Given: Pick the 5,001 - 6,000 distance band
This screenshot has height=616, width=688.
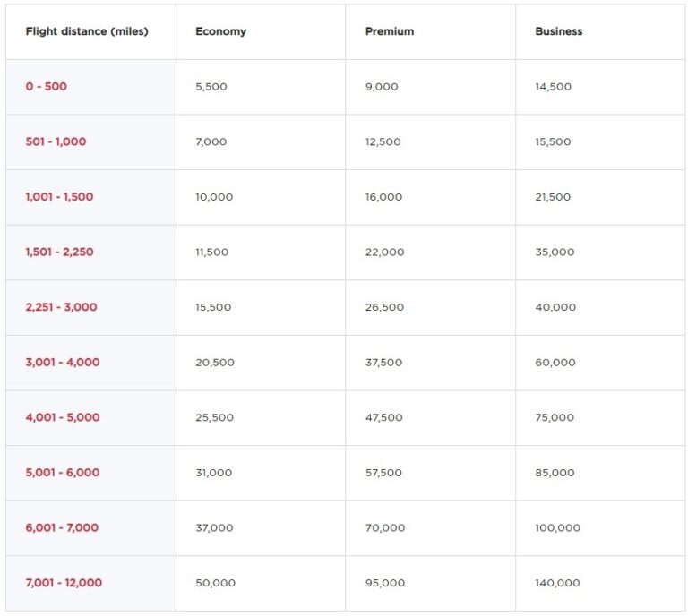Looking at the screenshot, I should click(63, 473).
